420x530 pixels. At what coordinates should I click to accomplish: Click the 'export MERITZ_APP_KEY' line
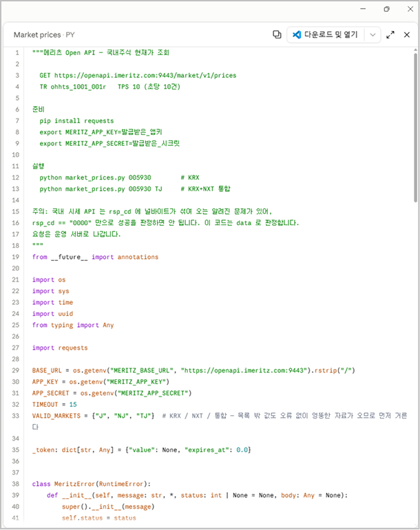[101, 132]
